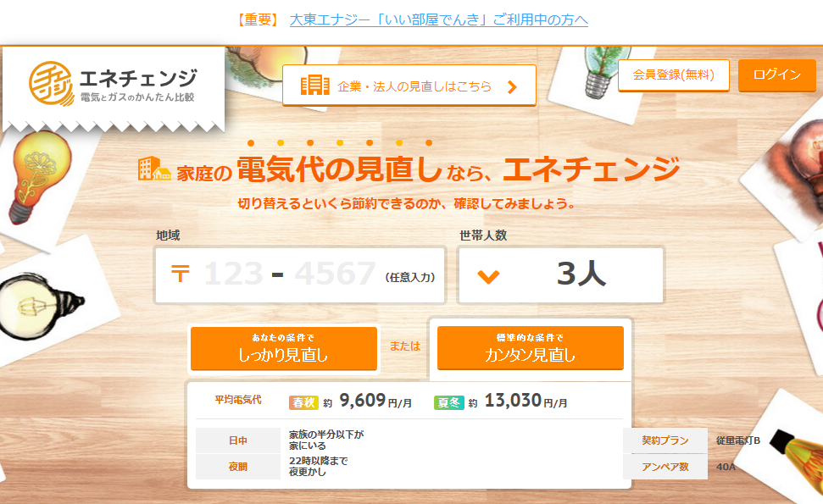Click the 春秋 season badge
The width and height of the screenshot is (823, 504).
(303, 402)
